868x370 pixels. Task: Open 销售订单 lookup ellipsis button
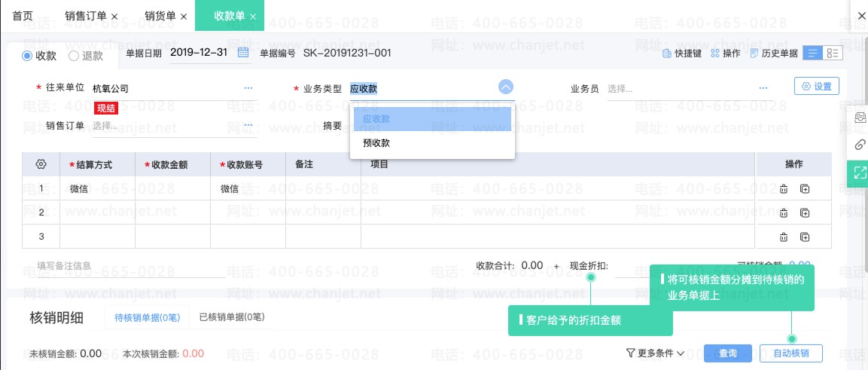(x=248, y=125)
